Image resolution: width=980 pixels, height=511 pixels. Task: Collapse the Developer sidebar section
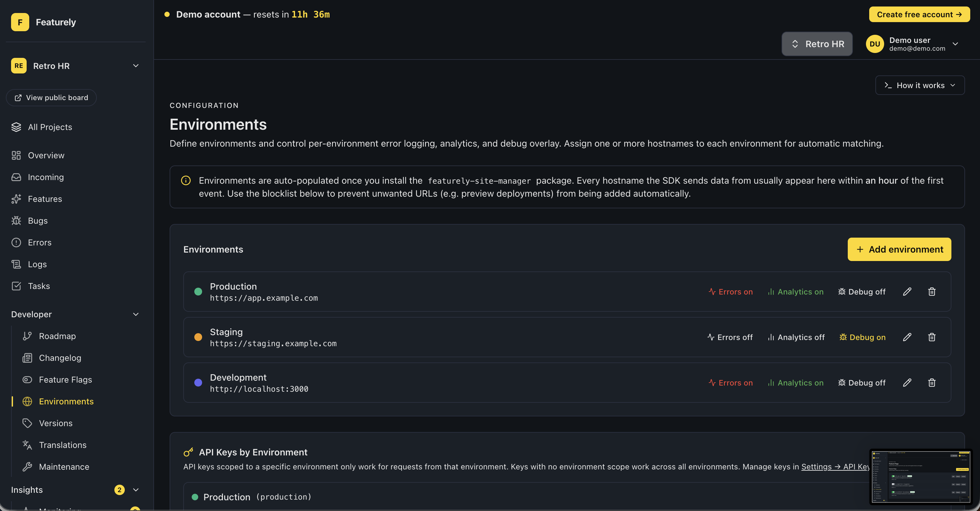pos(136,314)
